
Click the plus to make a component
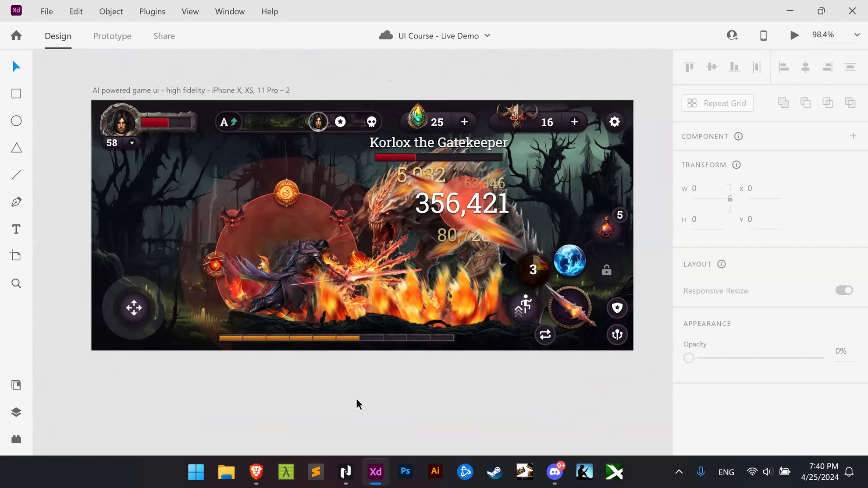pyautogui.click(x=853, y=136)
